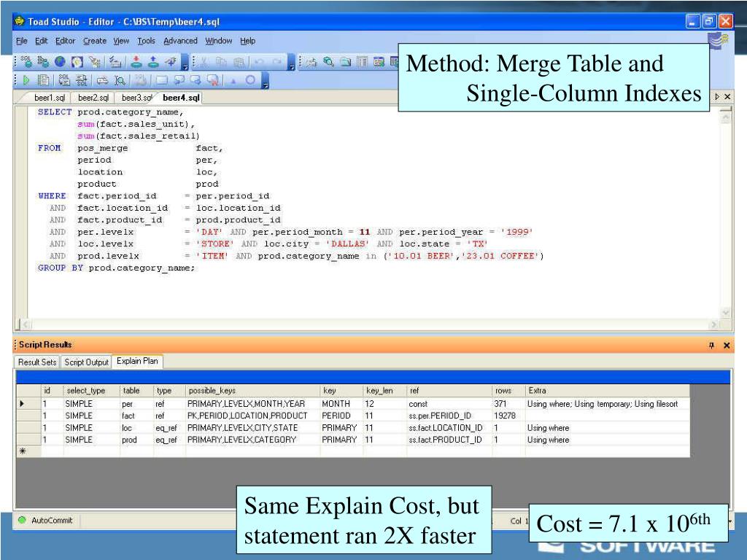
Task: Click the scissors Cut icon
Action: (205, 63)
